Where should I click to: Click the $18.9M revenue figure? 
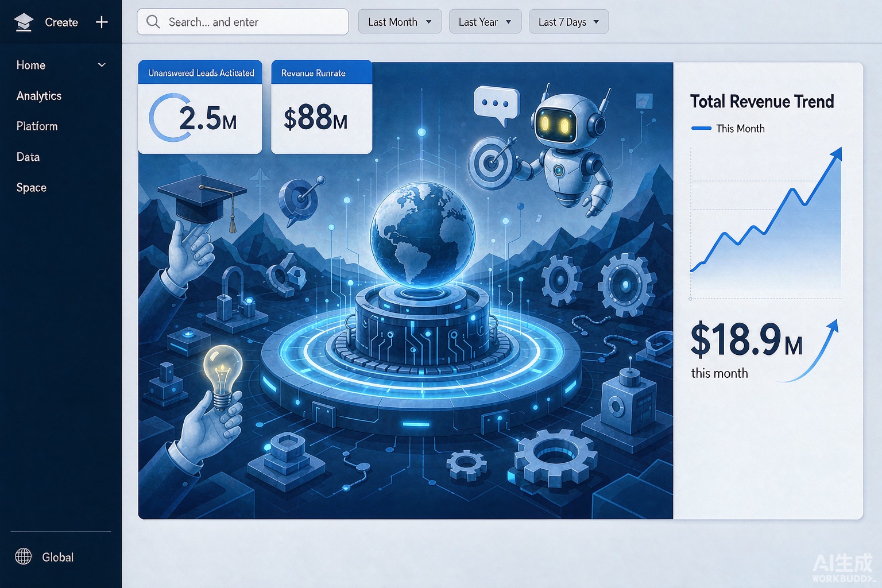click(746, 340)
